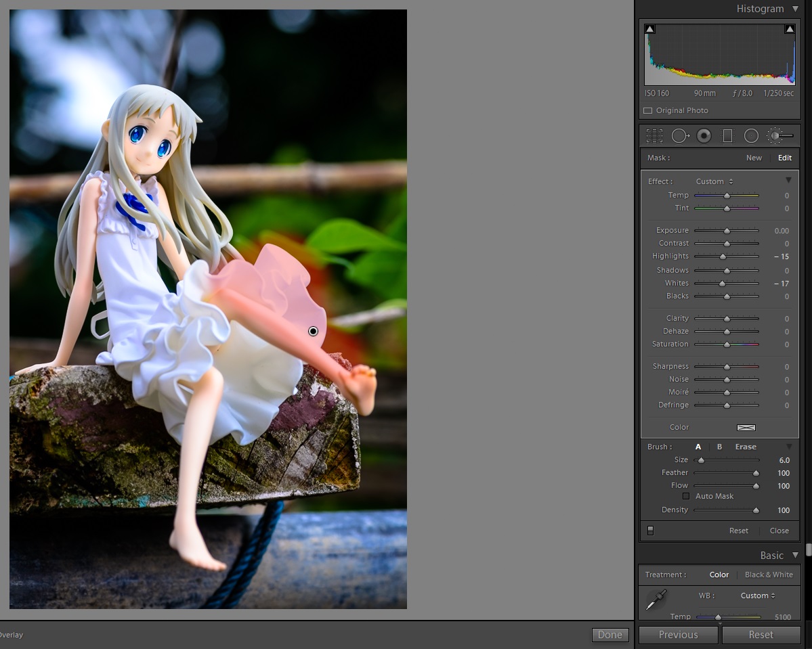Image resolution: width=812 pixels, height=649 pixels.
Task: Select the Spot Removal tool
Action: [x=680, y=135]
